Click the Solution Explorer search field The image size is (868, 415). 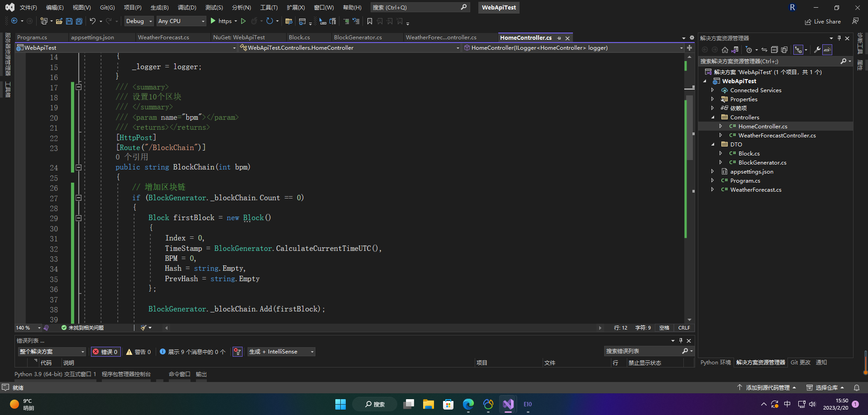click(775, 61)
